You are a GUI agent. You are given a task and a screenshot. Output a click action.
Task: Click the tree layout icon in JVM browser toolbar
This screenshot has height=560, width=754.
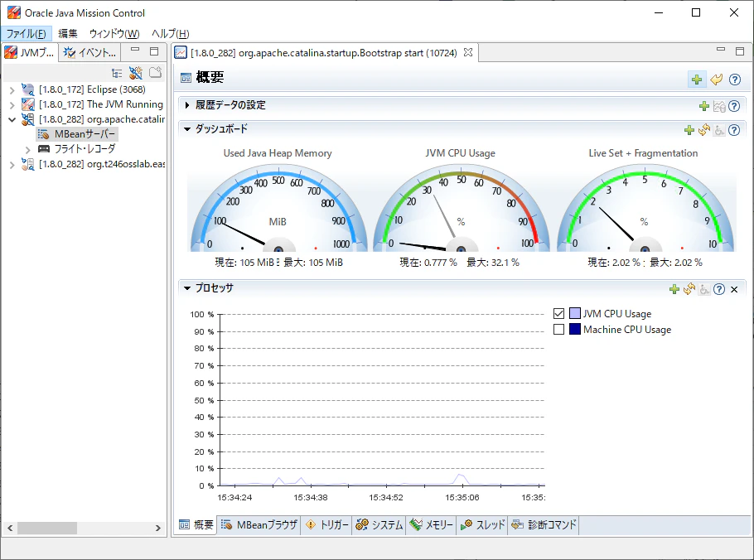[117, 73]
